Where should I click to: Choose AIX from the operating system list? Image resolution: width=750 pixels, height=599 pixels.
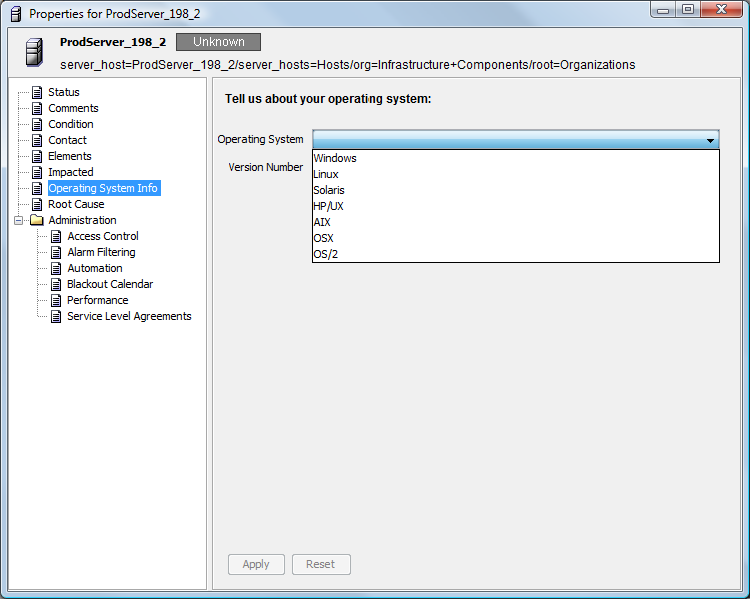coord(516,222)
